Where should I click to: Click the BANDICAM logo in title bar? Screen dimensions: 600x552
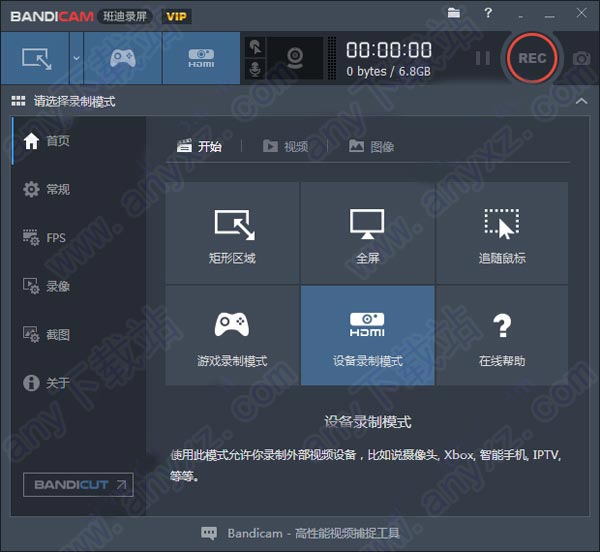pos(52,16)
